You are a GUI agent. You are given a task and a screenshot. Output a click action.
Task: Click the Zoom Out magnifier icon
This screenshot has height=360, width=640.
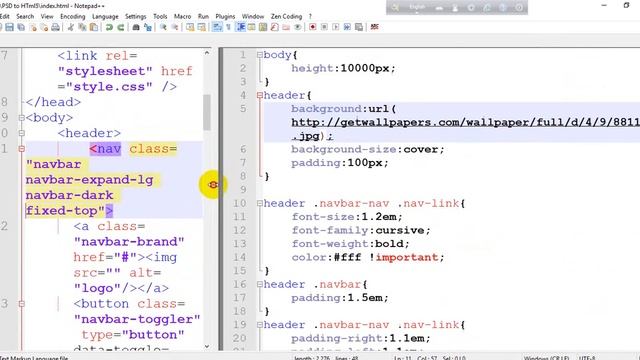(175, 27)
